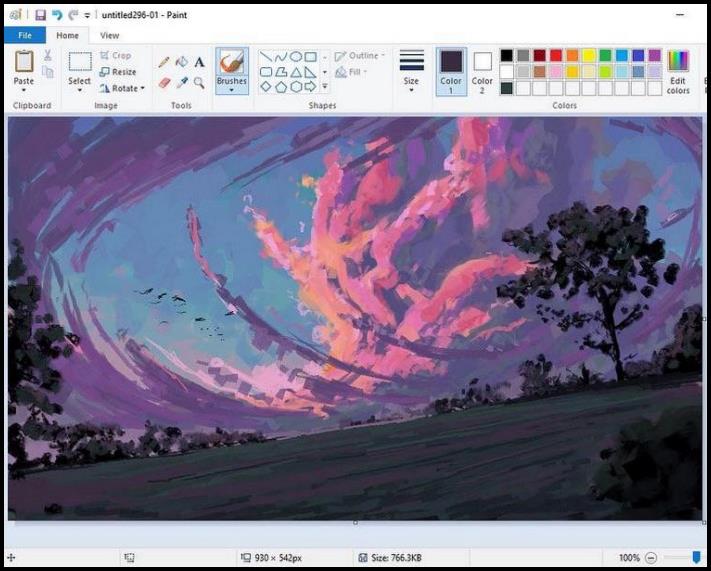
Task: Open Customize Quick Access Toolbar arrow
Action: coord(87,15)
